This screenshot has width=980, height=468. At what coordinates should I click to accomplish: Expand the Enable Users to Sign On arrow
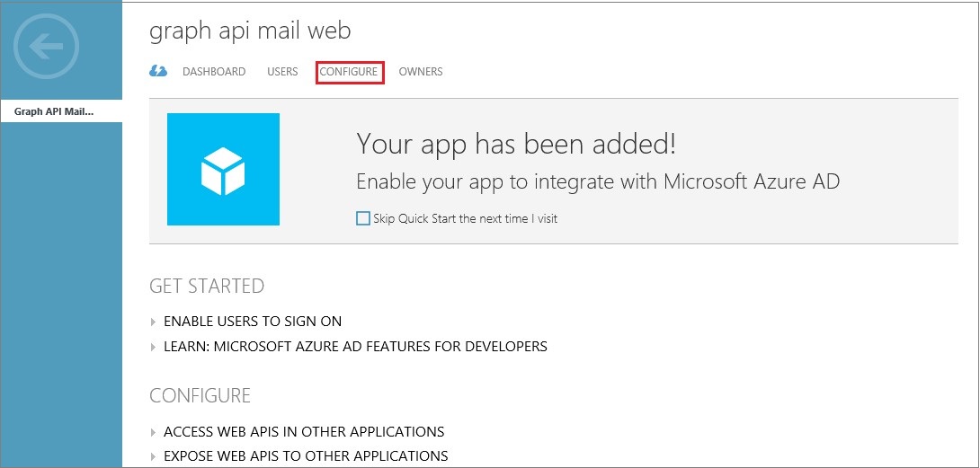pyautogui.click(x=153, y=322)
